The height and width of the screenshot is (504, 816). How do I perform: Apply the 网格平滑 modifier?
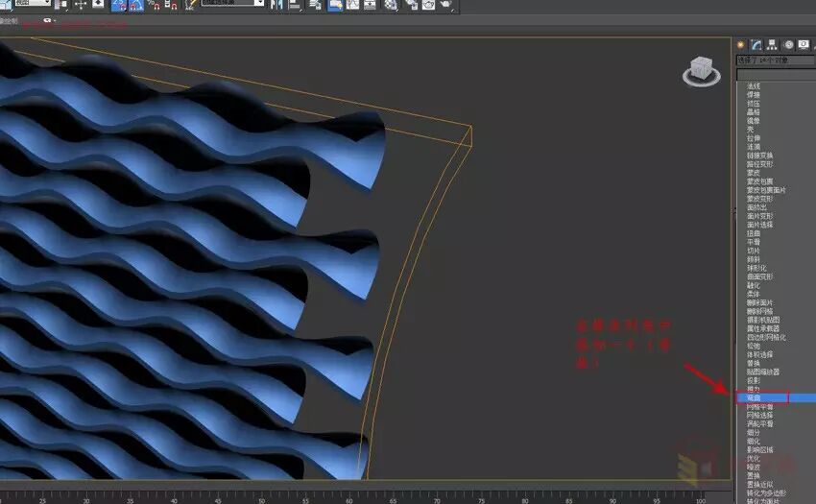coord(759,407)
